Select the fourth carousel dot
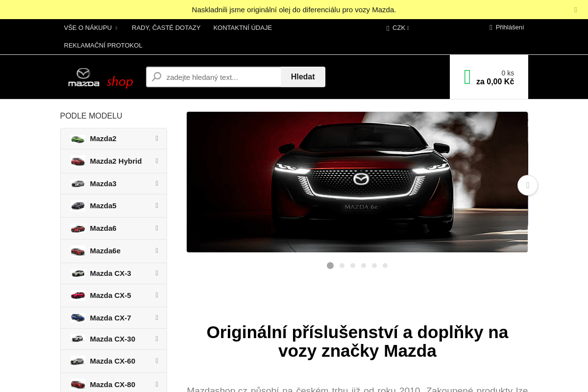This screenshot has width=588, height=392. coord(364,266)
